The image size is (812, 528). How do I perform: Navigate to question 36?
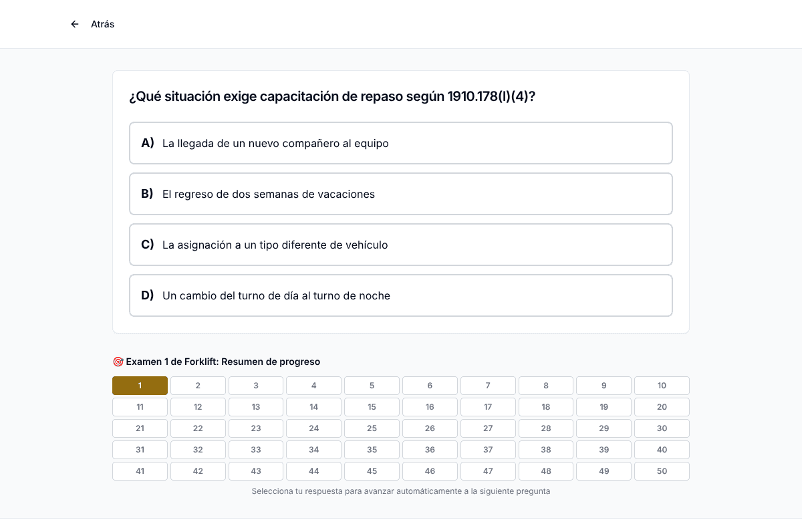click(x=430, y=450)
